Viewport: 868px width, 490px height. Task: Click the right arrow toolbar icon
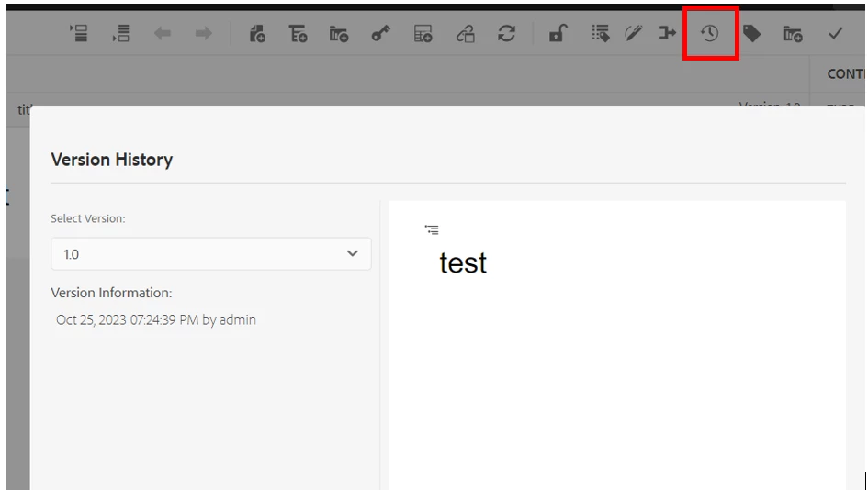tap(204, 34)
